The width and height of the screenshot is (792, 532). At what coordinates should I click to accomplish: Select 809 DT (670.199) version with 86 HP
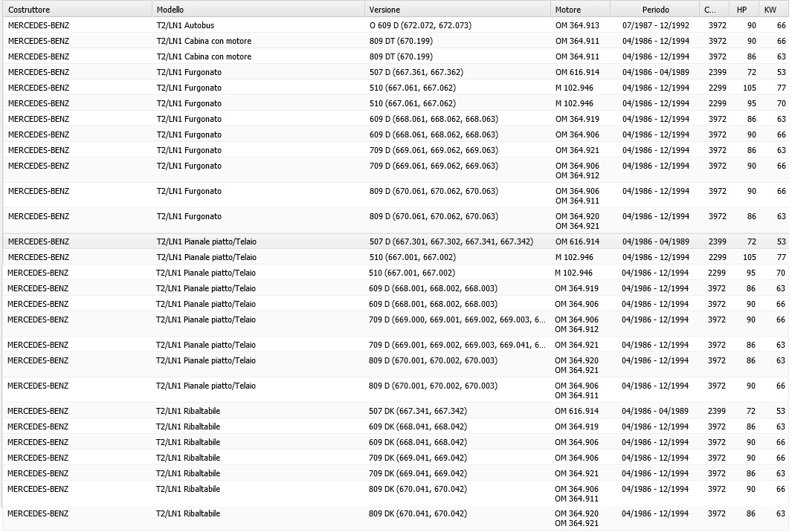click(x=401, y=56)
